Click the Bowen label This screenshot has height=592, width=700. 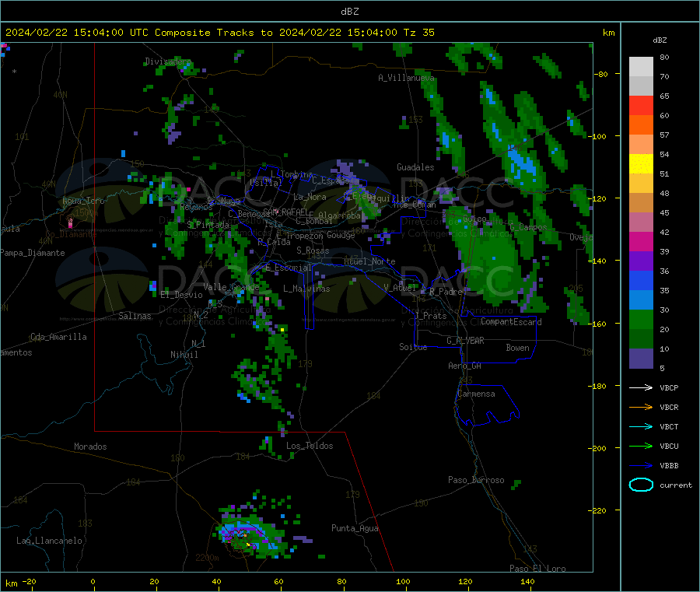click(x=517, y=349)
